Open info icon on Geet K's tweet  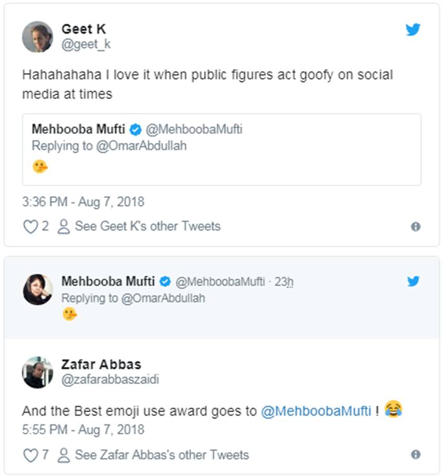pos(415,227)
